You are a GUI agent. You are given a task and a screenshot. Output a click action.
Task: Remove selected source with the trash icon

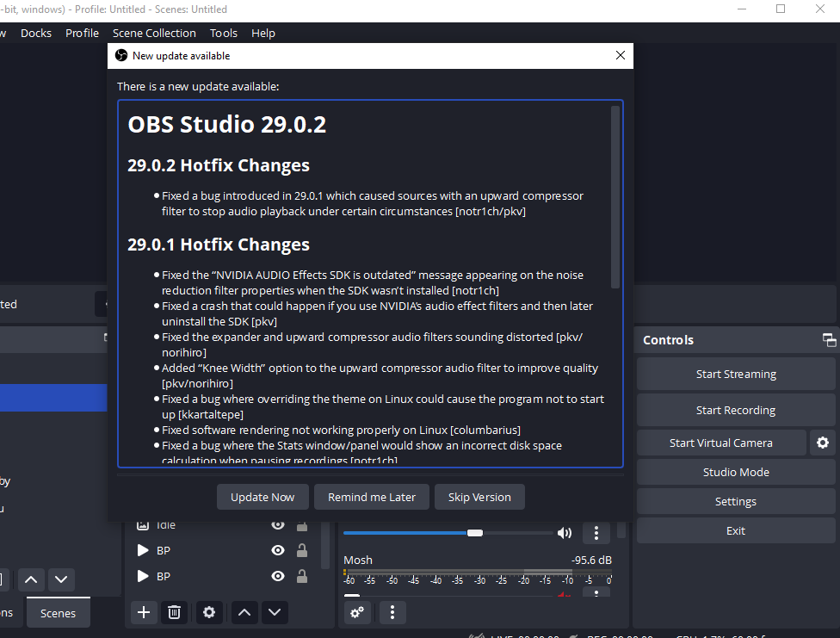[x=174, y=612]
